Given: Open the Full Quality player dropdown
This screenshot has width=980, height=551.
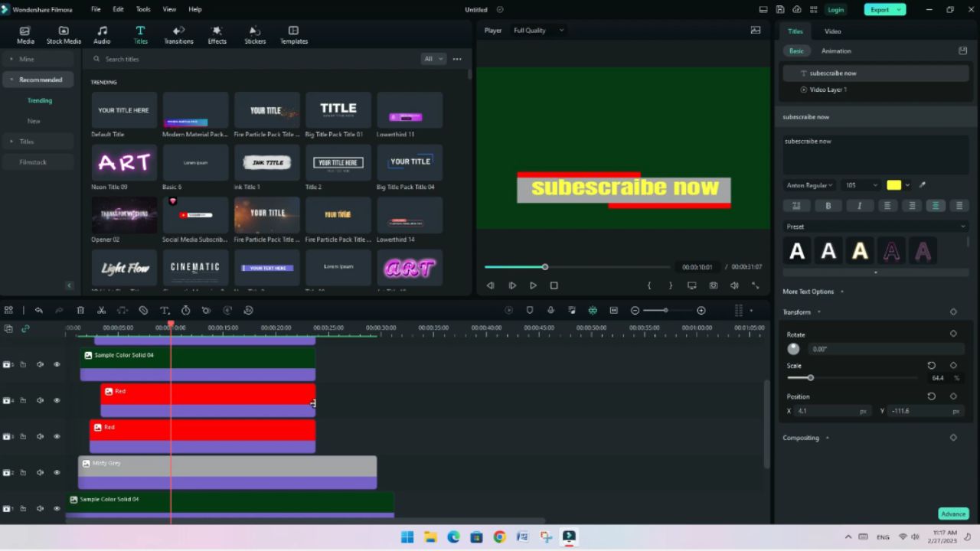Looking at the screenshot, I should tap(539, 30).
